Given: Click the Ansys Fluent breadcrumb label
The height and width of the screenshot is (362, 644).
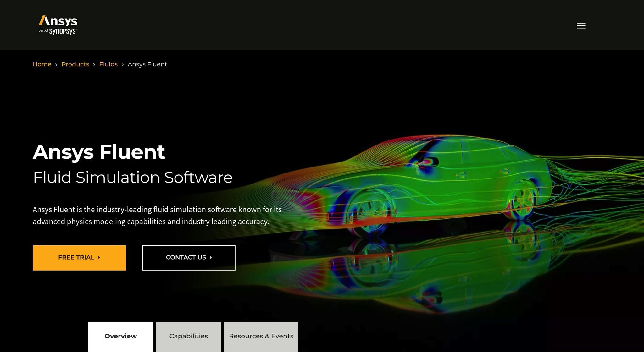Looking at the screenshot, I should [147, 64].
